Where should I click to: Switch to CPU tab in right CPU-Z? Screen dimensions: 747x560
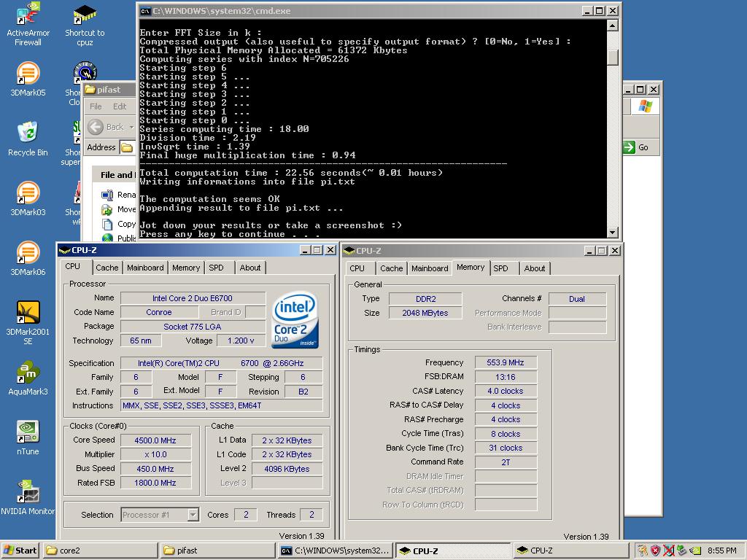(x=357, y=268)
